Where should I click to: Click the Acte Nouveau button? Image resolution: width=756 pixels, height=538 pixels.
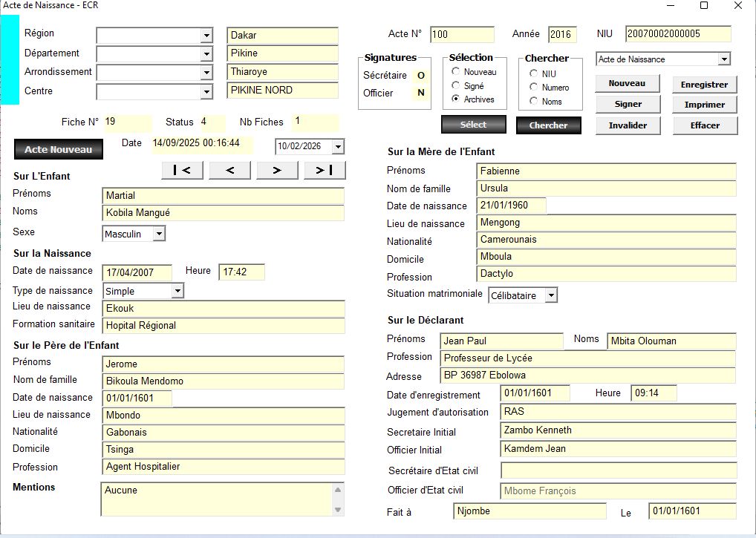pos(58,149)
